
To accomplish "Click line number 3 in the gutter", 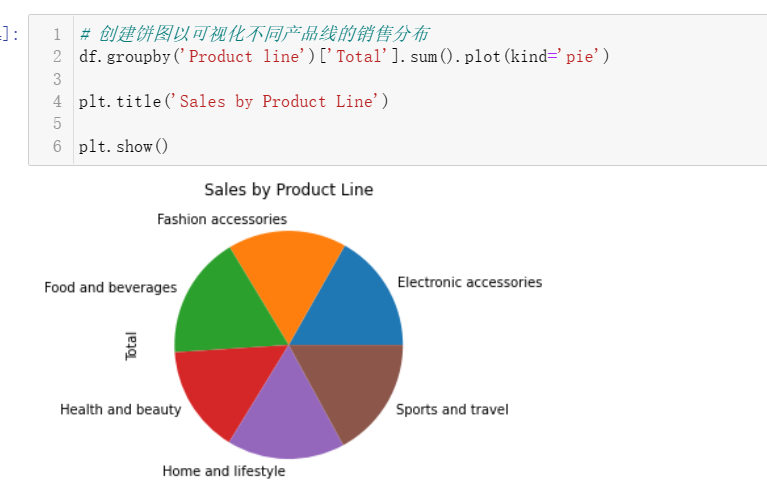I will 57,79.
